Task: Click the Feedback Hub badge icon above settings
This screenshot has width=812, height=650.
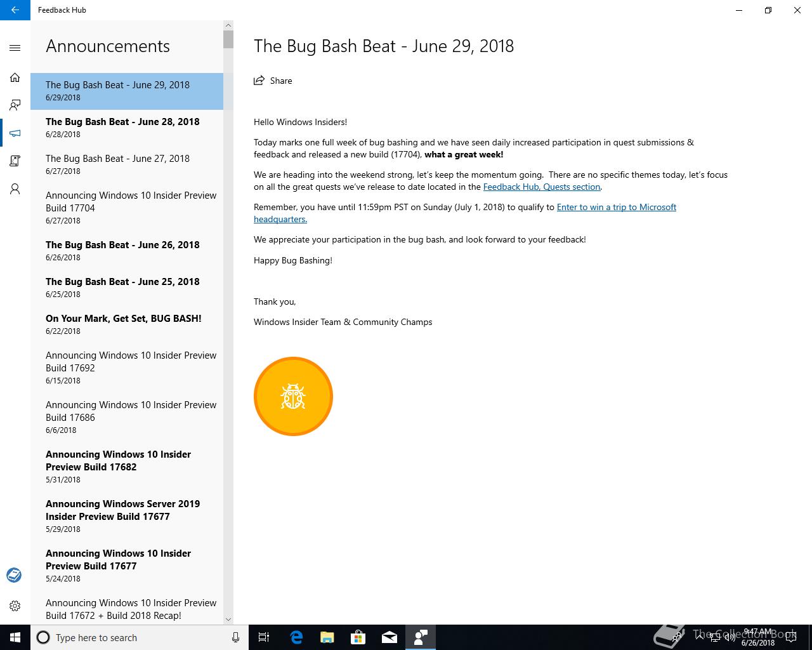Action: pos(14,575)
